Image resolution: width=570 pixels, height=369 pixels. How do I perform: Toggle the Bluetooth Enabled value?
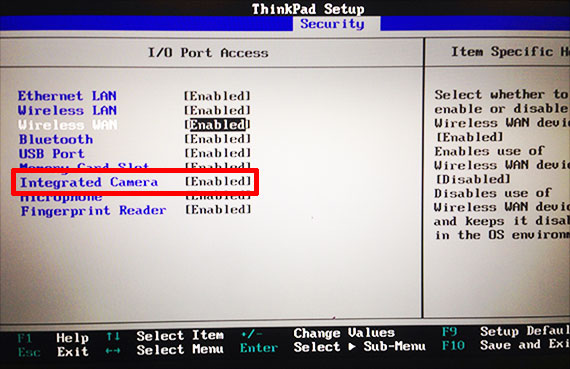tap(217, 139)
